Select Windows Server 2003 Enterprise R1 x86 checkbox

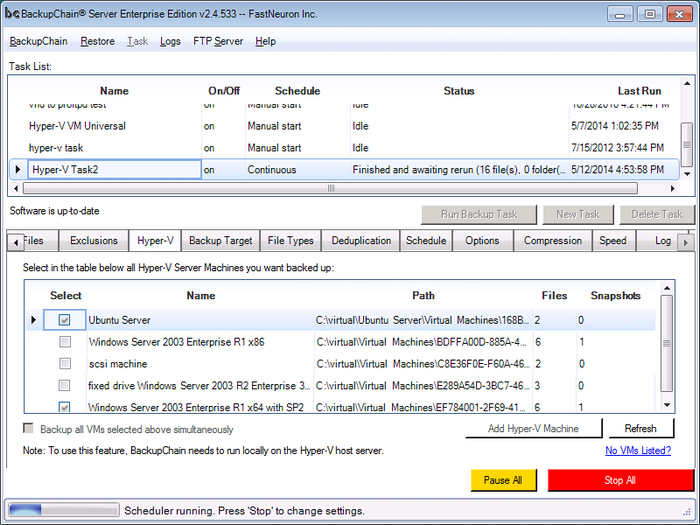click(x=65, y=342)
